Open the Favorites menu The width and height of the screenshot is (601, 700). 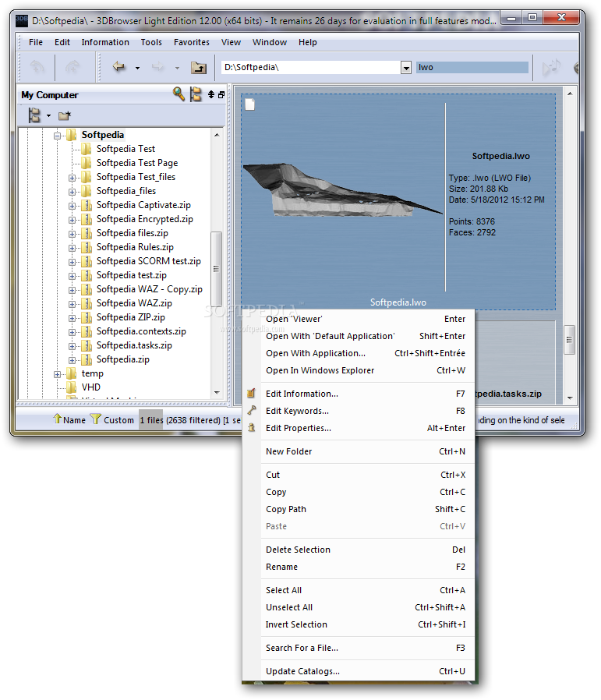point(192,42)
